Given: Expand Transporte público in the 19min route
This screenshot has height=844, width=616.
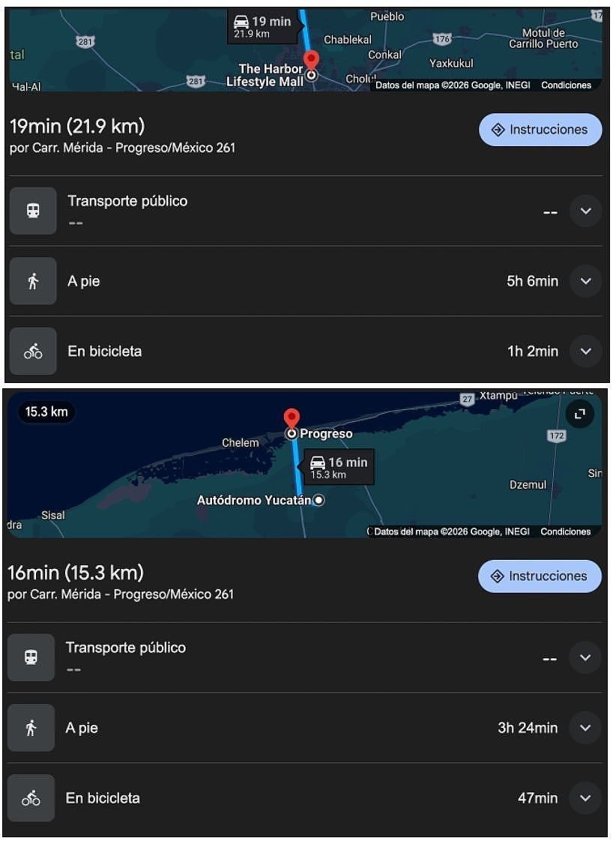Looking at the screenshot, I should pyautogui.click(x=585, y=211).
